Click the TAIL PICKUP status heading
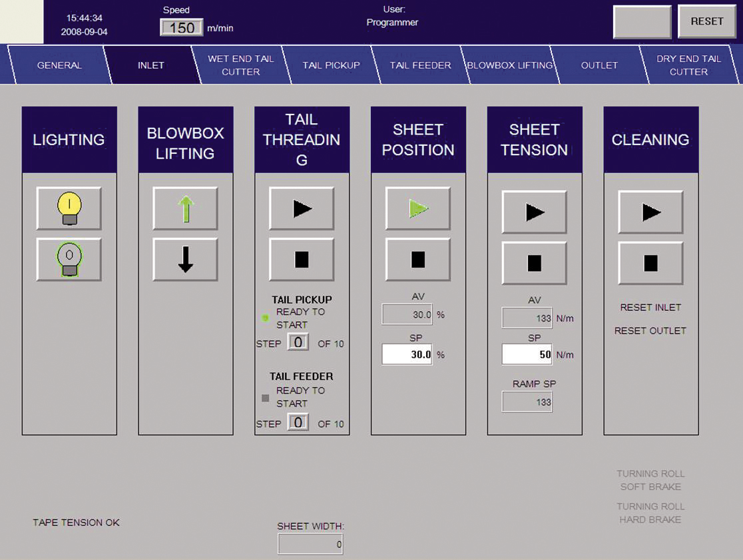This screenshot has width=743, height=560. 302,300
